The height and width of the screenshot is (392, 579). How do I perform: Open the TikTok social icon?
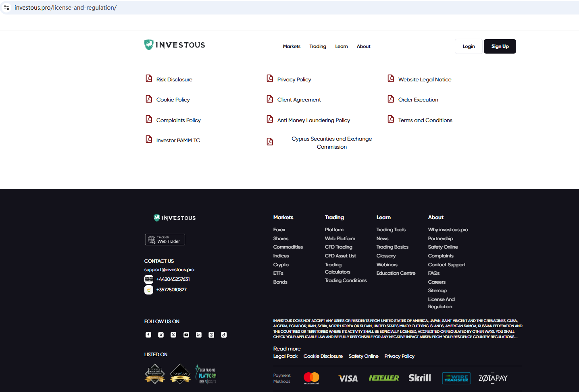(x=224, y=335)
